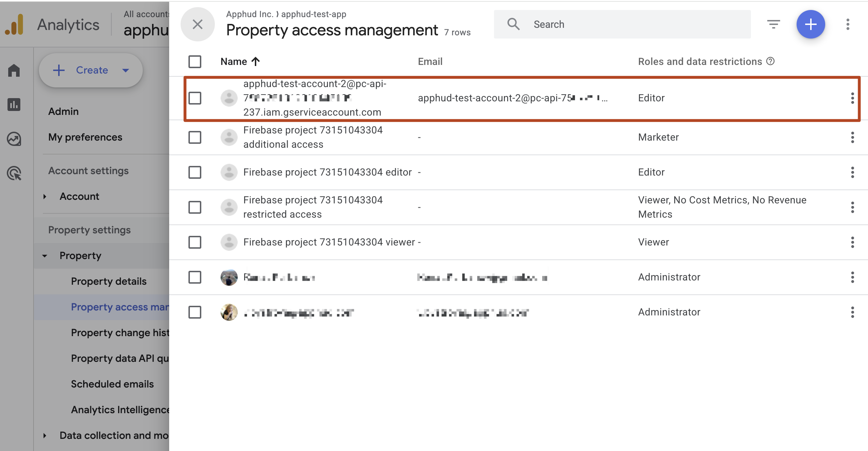This screenshot has width=868, height=451.
Task: Open row menu for first Administrator
Action: click(852, 277)
